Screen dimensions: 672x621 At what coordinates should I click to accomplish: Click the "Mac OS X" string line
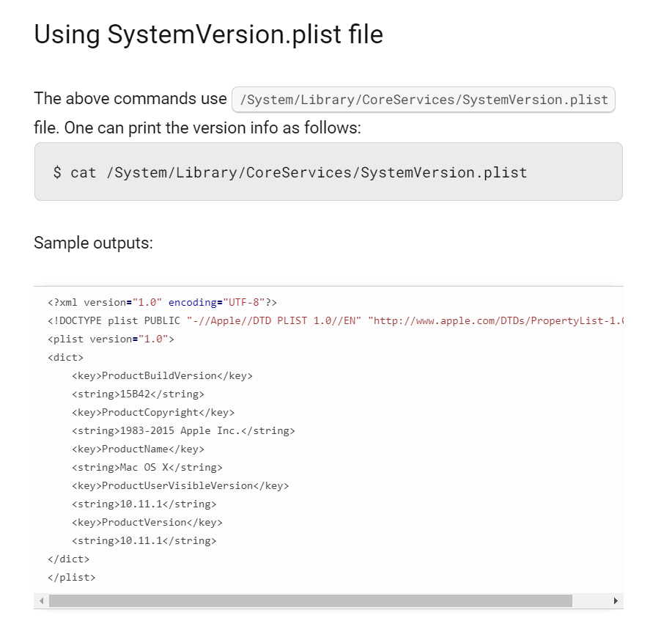tap(147, 467)
